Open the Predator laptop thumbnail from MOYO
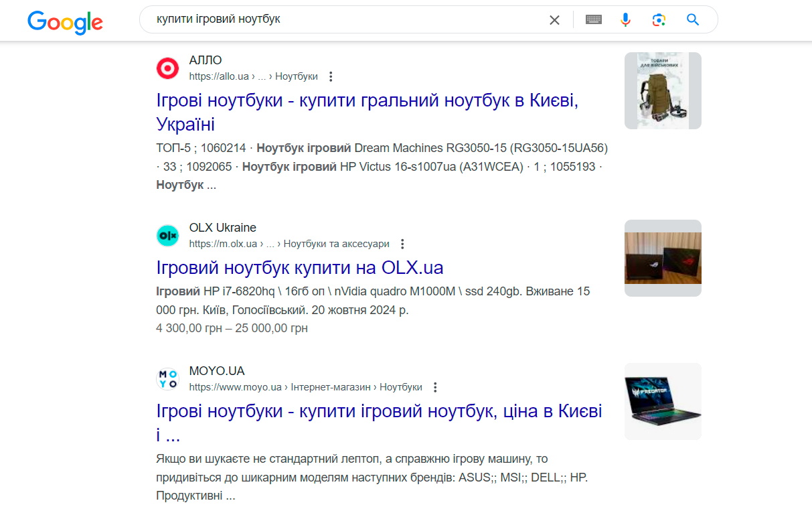 (663, 401)
